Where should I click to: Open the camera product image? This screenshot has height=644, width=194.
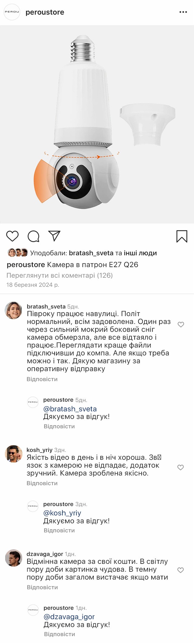click(x=97, y=124)
